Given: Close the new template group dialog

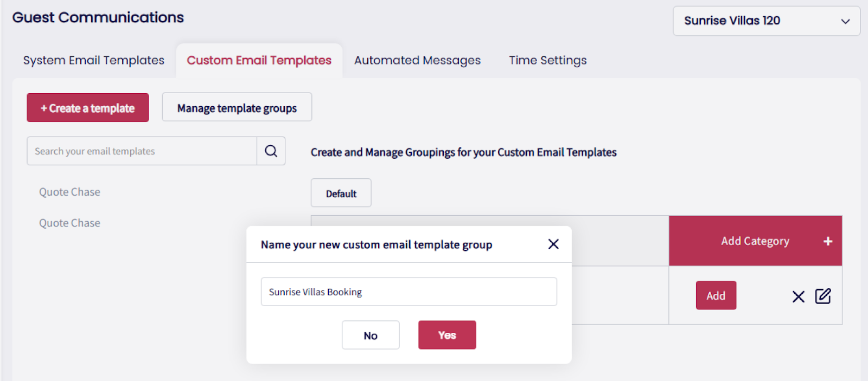Looking at the screenshot, I should (553, 244).
